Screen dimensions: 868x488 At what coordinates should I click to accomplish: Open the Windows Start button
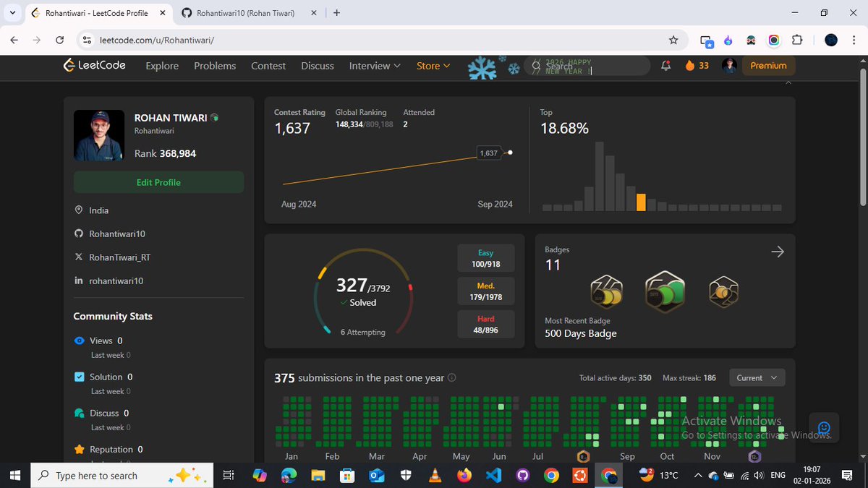coord(15,475)
